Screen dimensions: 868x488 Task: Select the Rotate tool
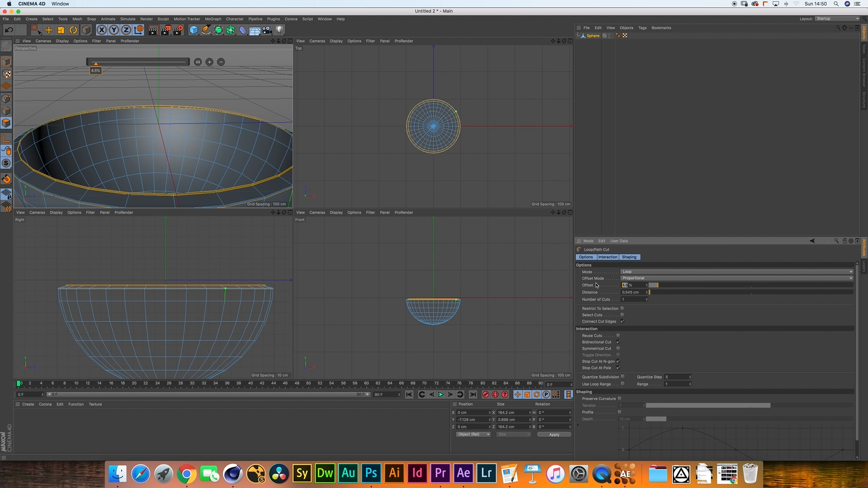[73, 30]
